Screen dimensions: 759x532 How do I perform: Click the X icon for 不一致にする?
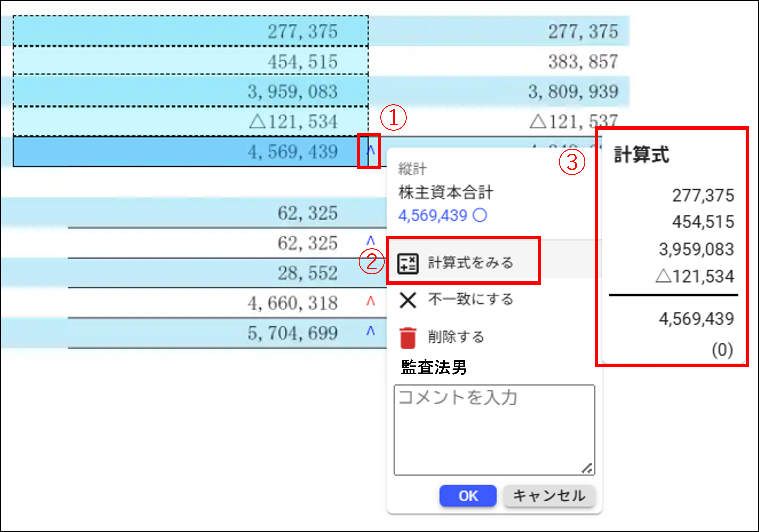click(x=408, y=300)
